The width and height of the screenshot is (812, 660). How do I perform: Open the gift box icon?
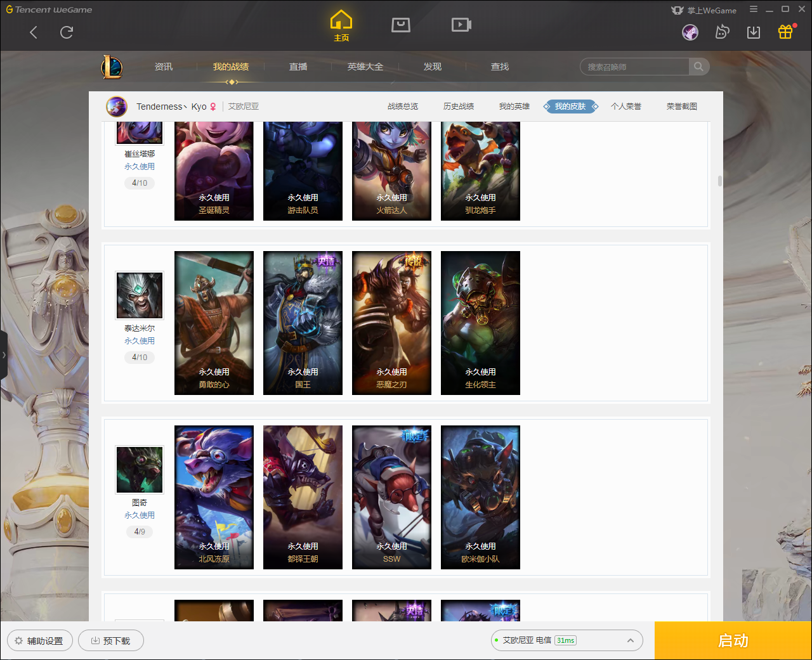click(785, 32)
